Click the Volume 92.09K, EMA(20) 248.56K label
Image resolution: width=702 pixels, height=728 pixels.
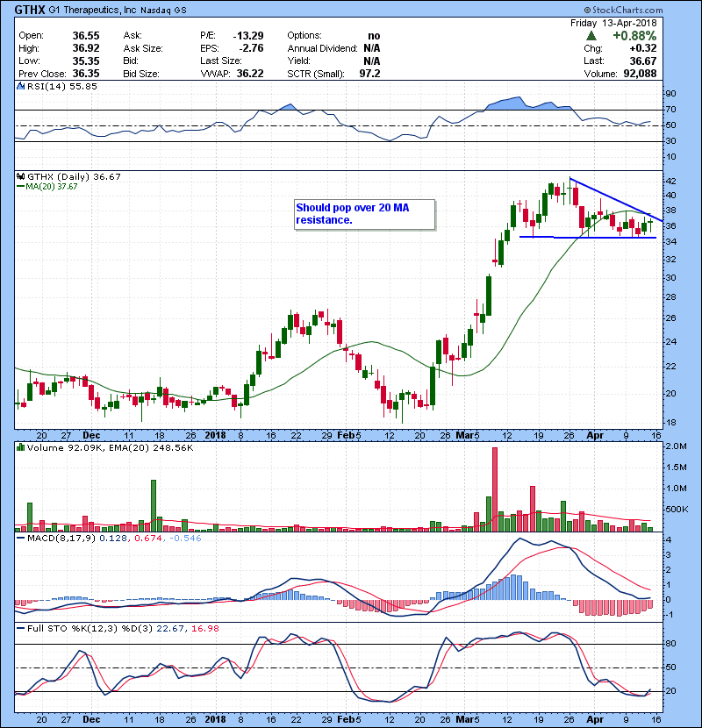110,447
